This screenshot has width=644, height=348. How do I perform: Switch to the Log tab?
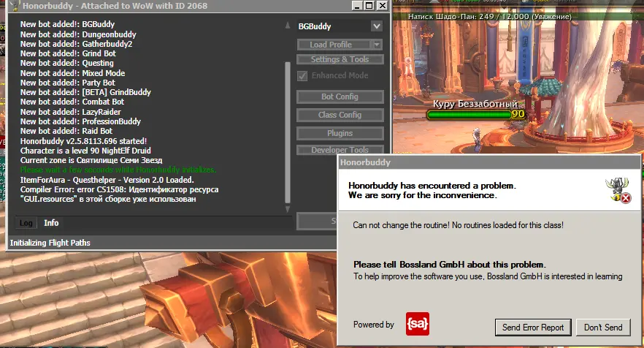tap(26, 223)
